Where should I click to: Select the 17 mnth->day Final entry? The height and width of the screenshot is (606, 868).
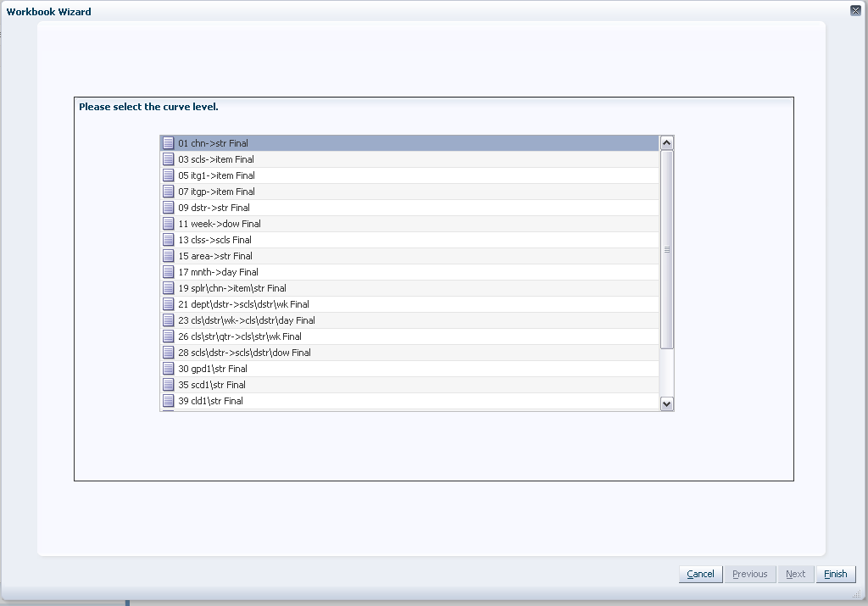tap(409, 272)
